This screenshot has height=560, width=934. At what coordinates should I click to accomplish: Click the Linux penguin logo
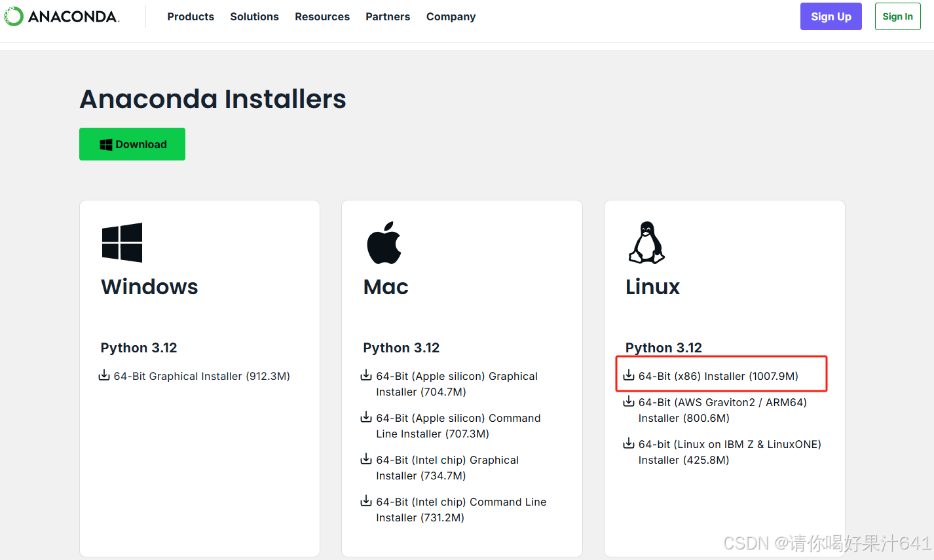click(x=646, y=242)
